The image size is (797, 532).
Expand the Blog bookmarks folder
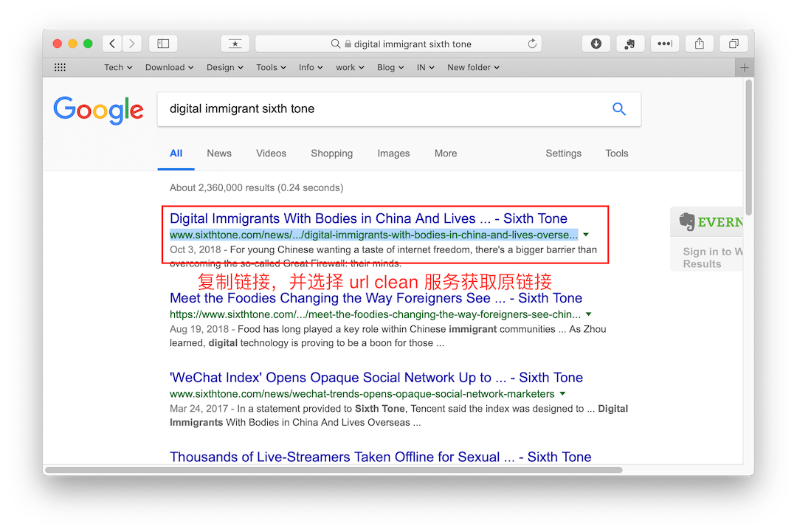tap(390, 68)
